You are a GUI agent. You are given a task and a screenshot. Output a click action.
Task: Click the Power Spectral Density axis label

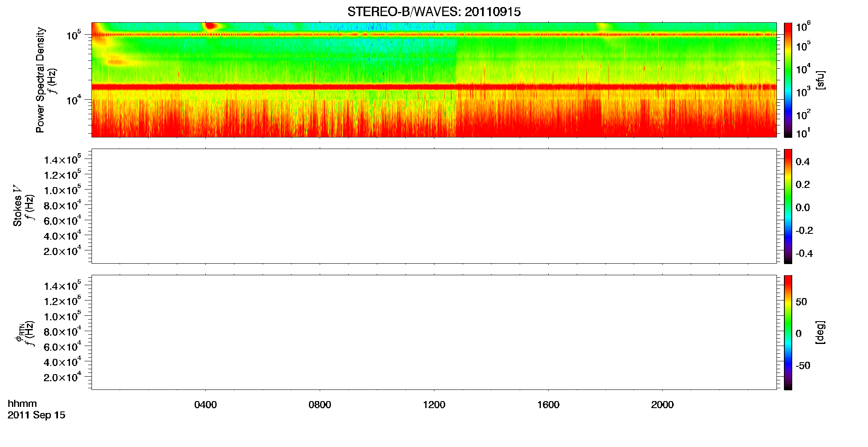(40, 80)
